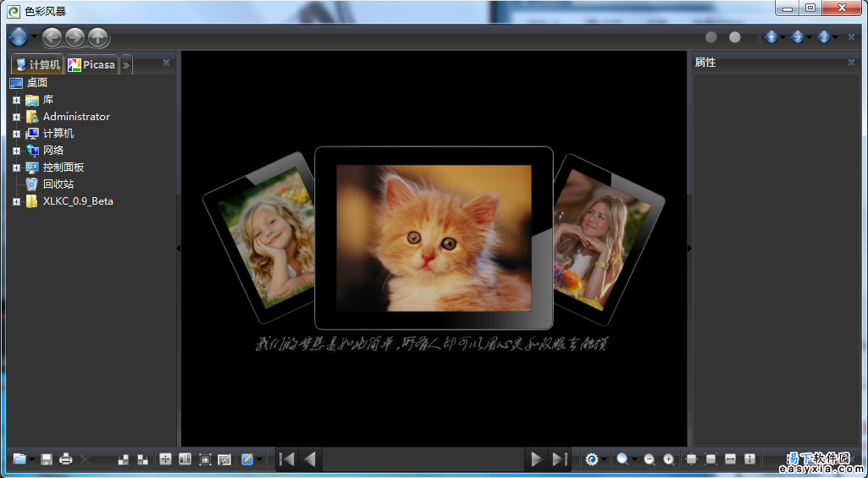The image size is (868, 478).
Task: Open the settings gear dropdown arrow
Action: 605,460
